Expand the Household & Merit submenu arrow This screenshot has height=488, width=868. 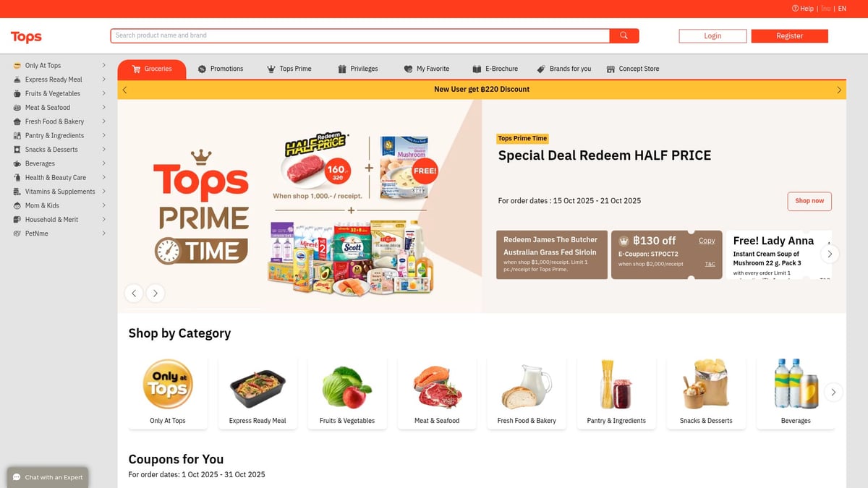(x=104, y=219)
